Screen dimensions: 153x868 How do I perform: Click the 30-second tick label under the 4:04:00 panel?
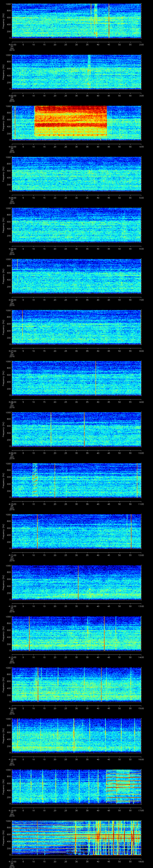(x=76, y=197)
